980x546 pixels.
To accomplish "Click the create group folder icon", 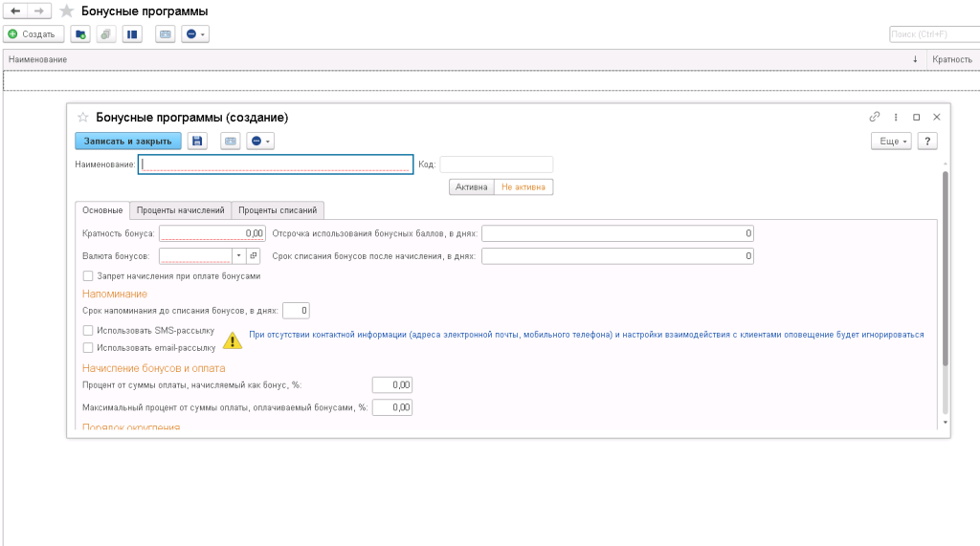I will (x=80, y=34).
